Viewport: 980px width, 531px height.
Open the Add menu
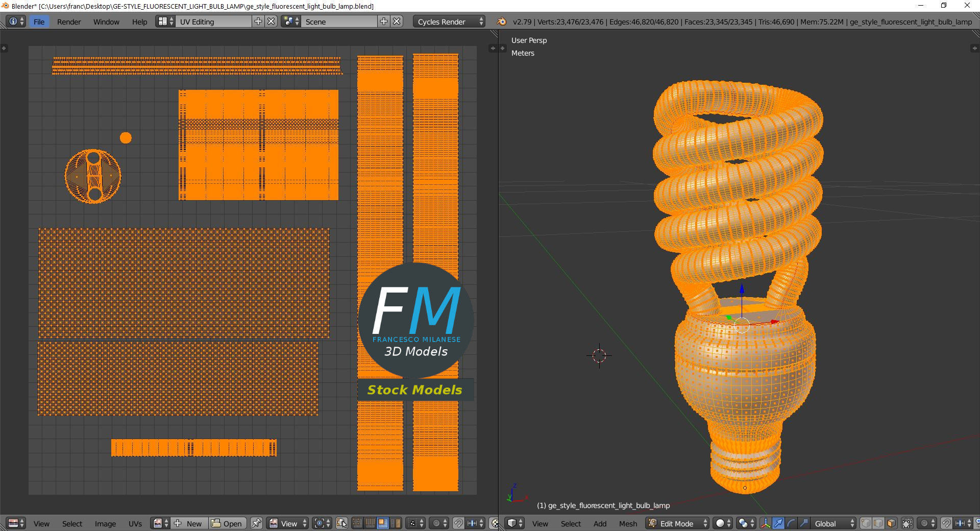click(600, 523)
